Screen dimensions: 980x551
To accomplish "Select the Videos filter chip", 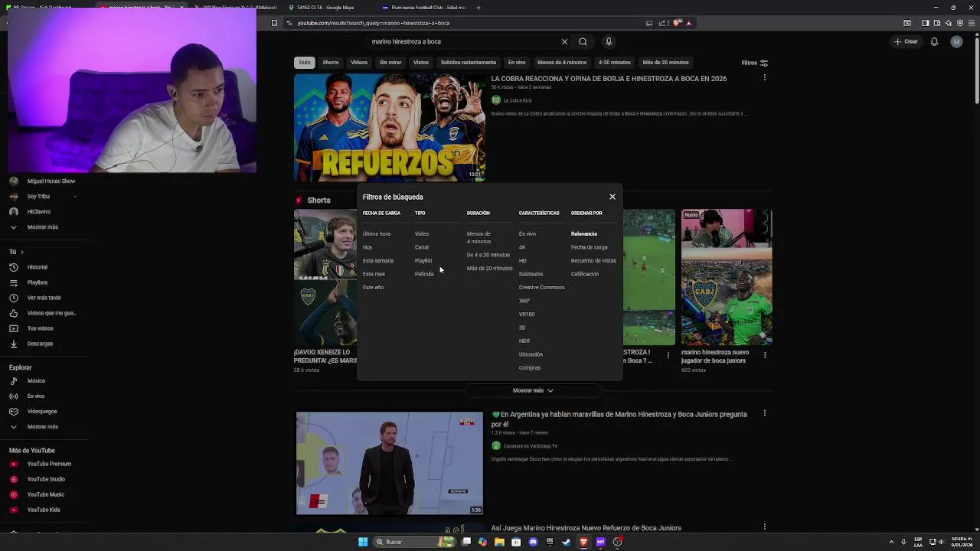I will pyautogui.click(x=359, y=62).
